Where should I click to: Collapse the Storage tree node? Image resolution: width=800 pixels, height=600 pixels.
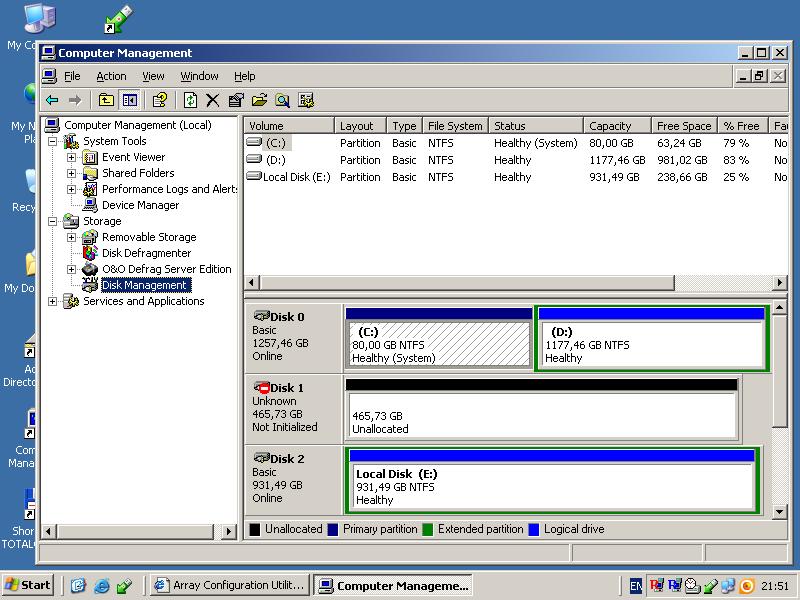[53, 221]
